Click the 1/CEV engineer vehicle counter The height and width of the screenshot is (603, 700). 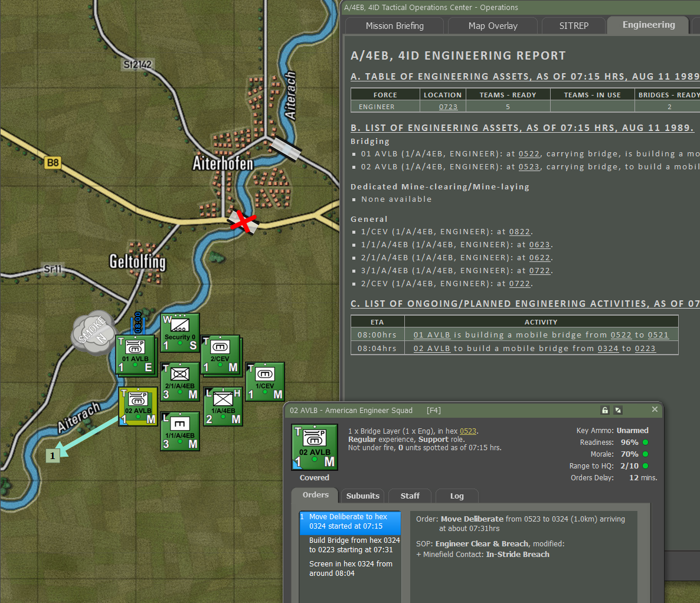coord(264,381)
